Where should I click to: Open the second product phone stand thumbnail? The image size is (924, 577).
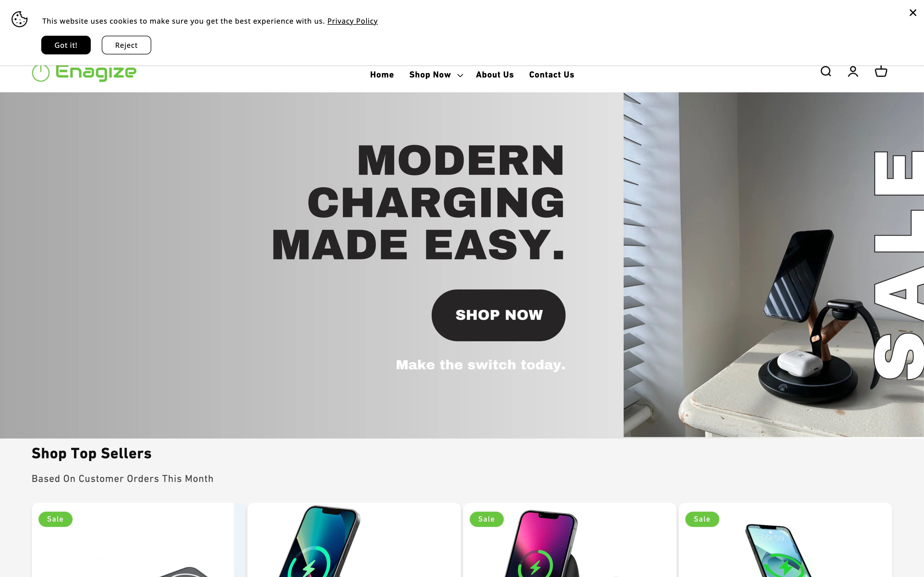coord(354,540)
